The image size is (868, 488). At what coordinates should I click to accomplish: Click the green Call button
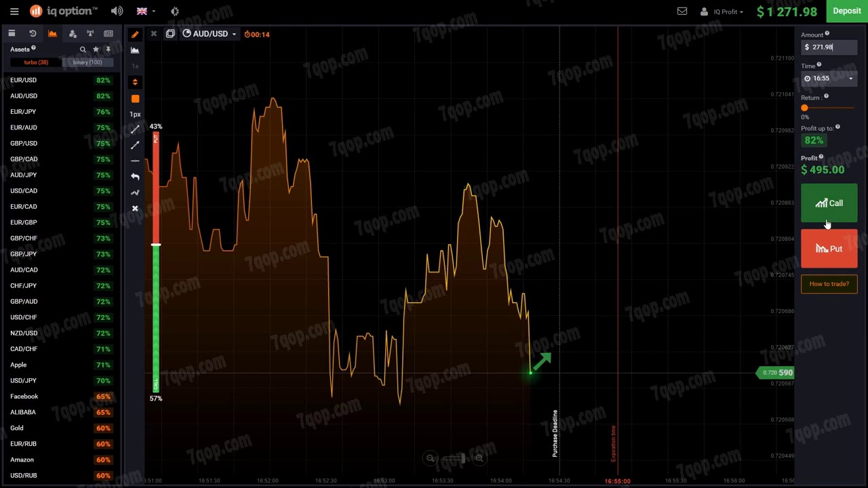point(829,203)
